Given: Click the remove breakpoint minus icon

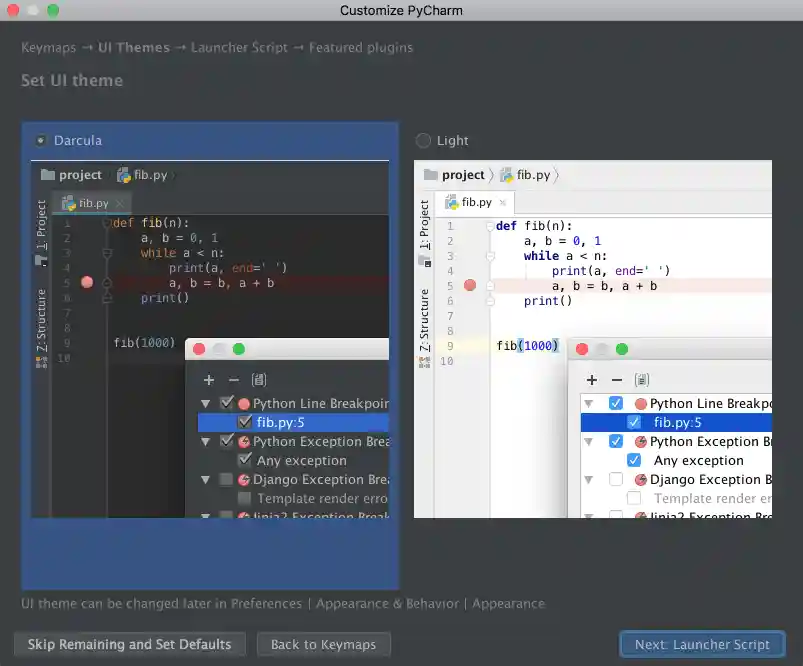Looking at the screenshot, I should [233, 379].
